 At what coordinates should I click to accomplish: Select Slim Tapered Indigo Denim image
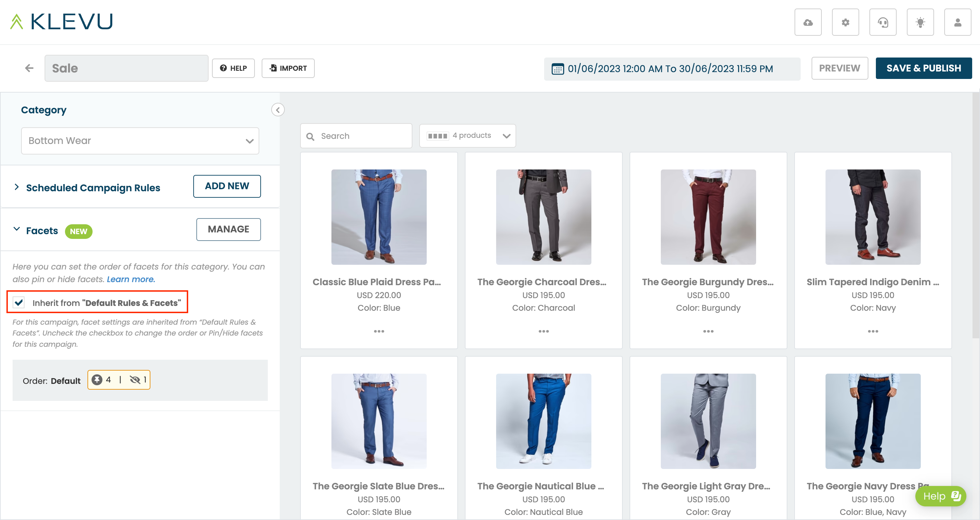click(x=873, y=217)
